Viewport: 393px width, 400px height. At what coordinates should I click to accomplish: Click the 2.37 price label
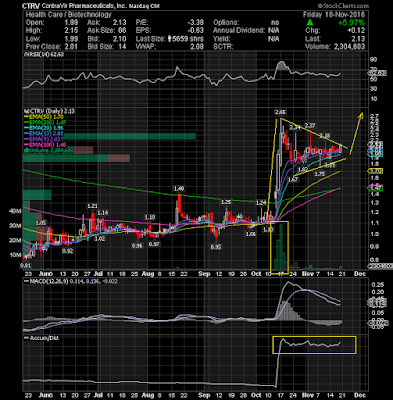(310, 125)
